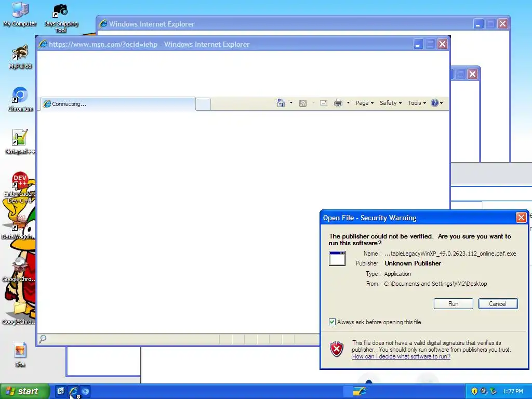Click the Internet Explorer taskbar group button
The width and height of the screenshot is (532, 399).
360,391
